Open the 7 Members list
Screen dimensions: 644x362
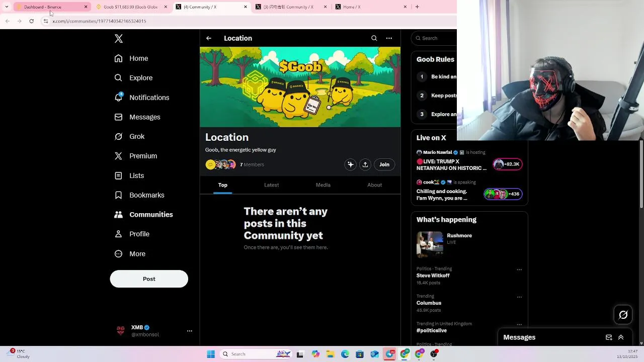pyautogui.click(x=252, y=164)
